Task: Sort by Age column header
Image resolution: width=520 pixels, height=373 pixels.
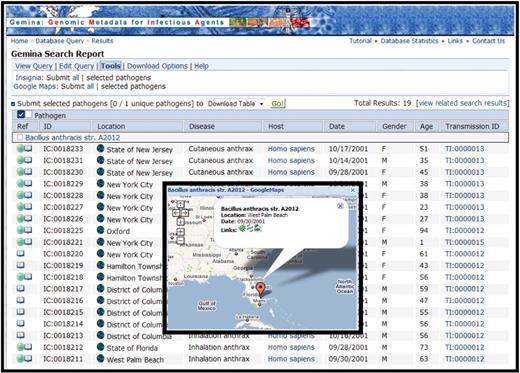Action: pyautogui.click(x=426, y=126)
